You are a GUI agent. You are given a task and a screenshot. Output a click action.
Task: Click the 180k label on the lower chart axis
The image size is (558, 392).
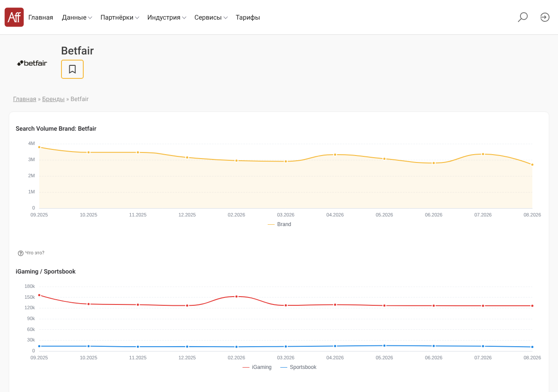[30, 286]
